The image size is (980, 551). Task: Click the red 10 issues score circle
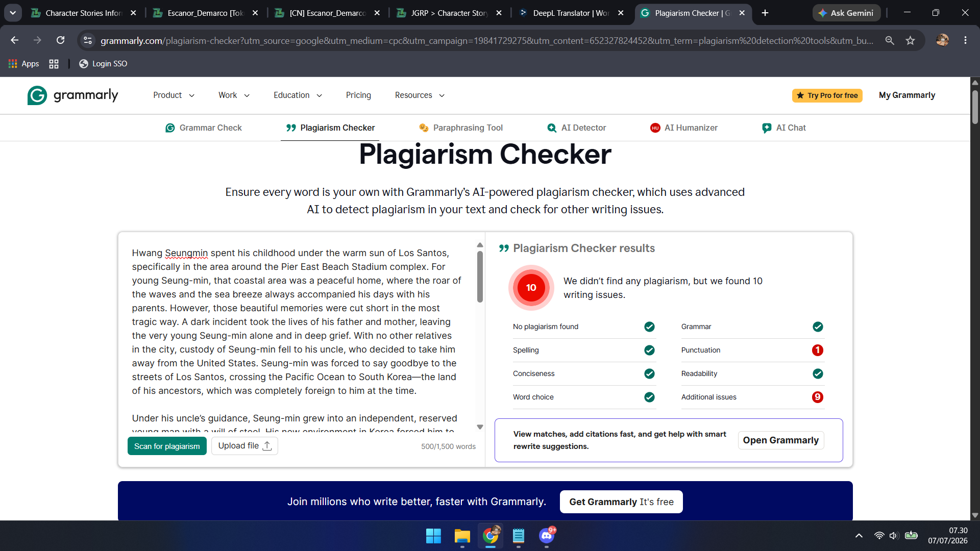[x=531, y=288]
